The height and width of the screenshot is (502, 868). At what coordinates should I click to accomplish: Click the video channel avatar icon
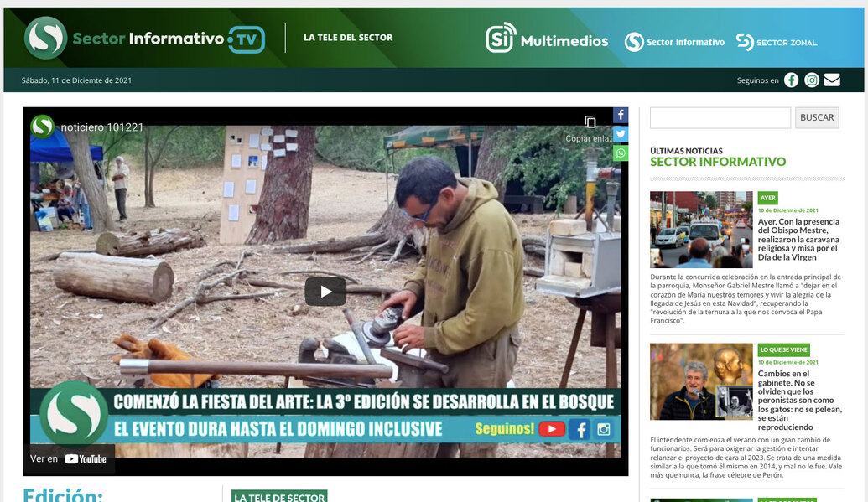[43, 127]
